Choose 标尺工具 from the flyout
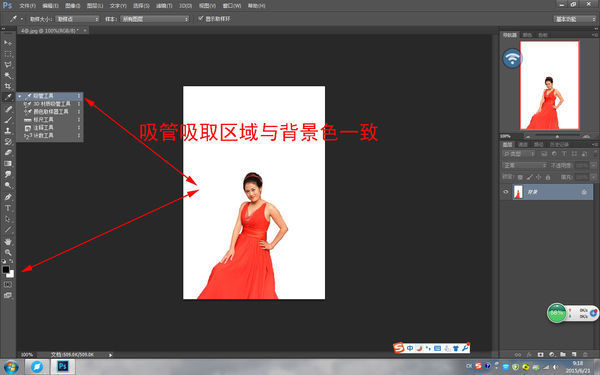The width and height of the screenshot is (600, 375). (x=50, y=119)
